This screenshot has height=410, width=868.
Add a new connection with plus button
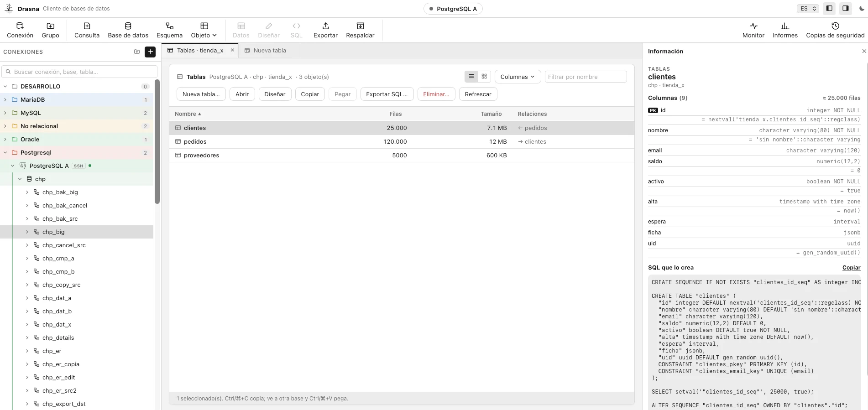[x=150, y=52]
